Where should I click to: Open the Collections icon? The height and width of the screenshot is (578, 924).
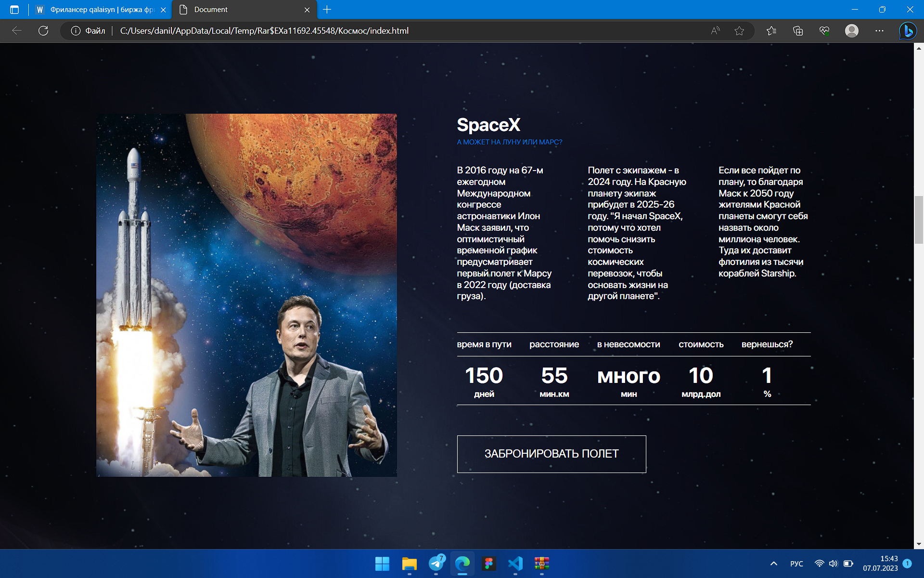(798, 31)
